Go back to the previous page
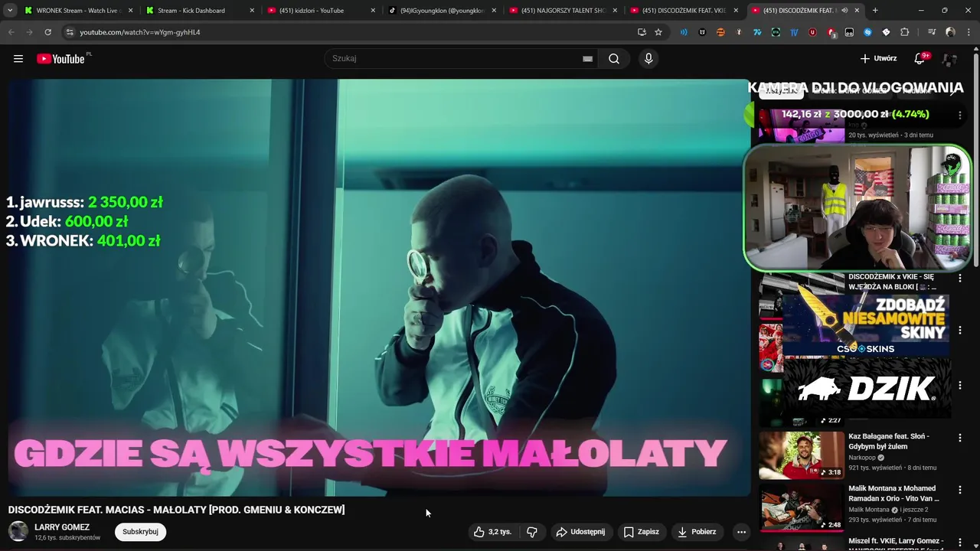 [11, 32]
